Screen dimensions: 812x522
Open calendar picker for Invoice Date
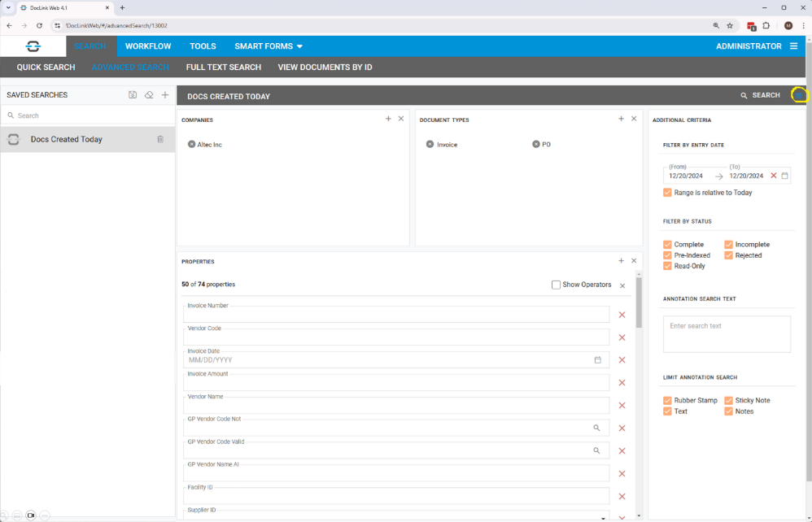pyautogui.click(x=597, y=360)
